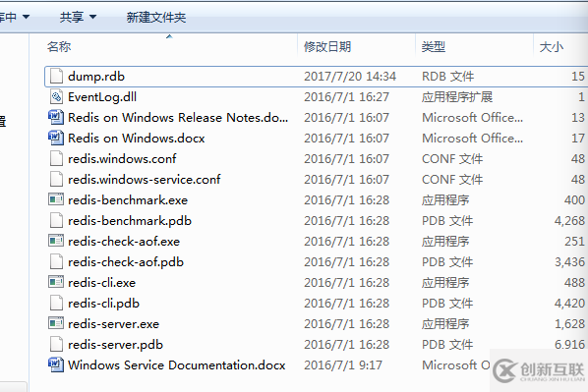588x392 pixels.
Task: Click the size value 4,420
Action: (x=569, y=304)
